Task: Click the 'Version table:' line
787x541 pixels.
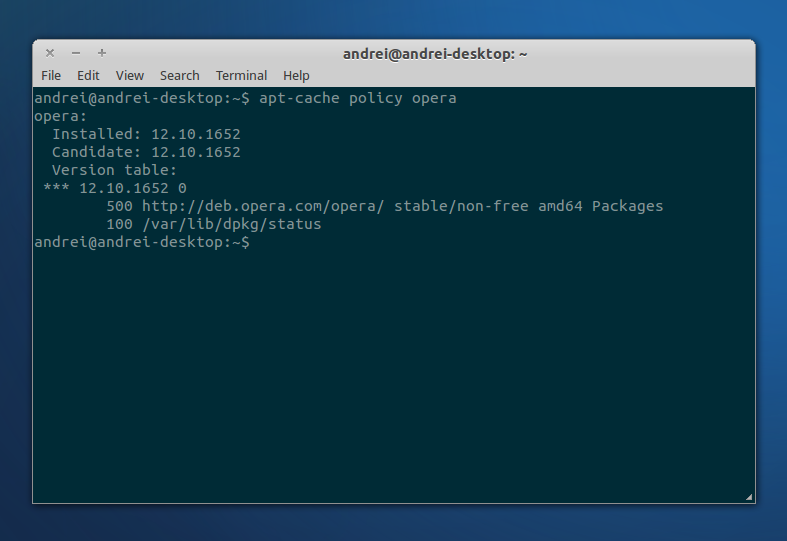Action: [x=114, y=171]
